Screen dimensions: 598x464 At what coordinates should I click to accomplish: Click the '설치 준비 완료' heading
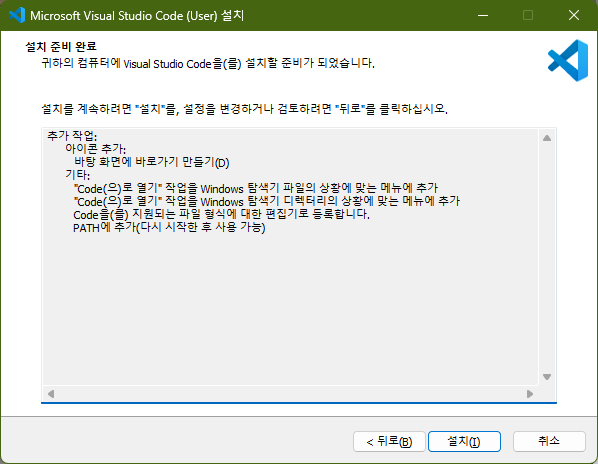[x=61, y=47]
